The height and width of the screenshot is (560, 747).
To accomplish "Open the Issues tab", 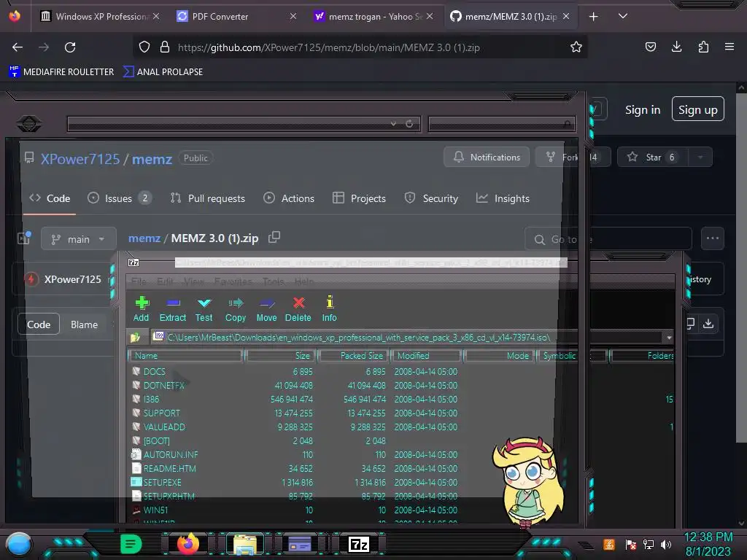I will pyautogui.click(x=119, y=198).
